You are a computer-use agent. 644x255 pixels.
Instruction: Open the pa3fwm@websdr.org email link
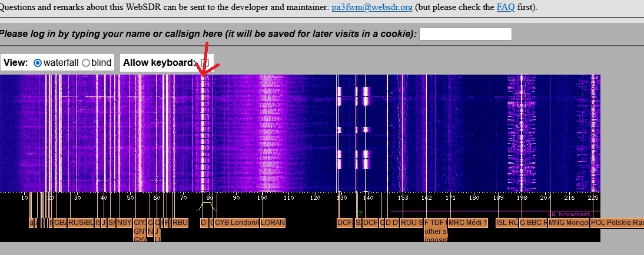[x=372, y=8]
